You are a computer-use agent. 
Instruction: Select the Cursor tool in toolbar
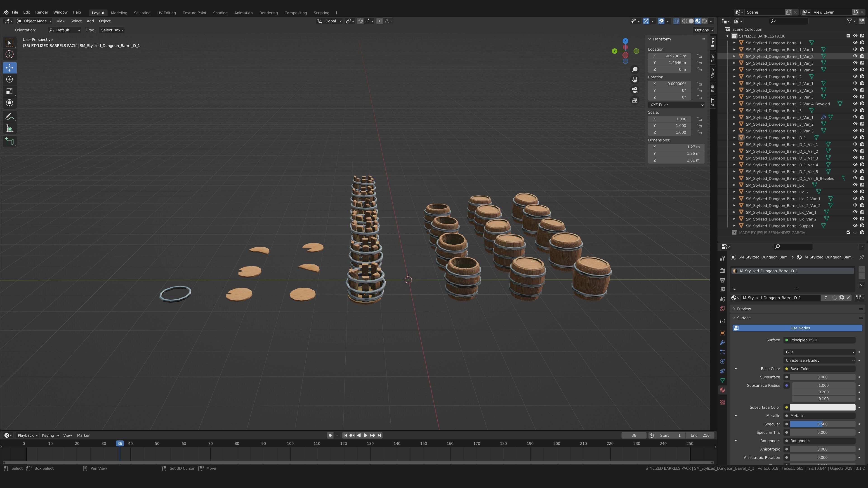coord(9,54)
